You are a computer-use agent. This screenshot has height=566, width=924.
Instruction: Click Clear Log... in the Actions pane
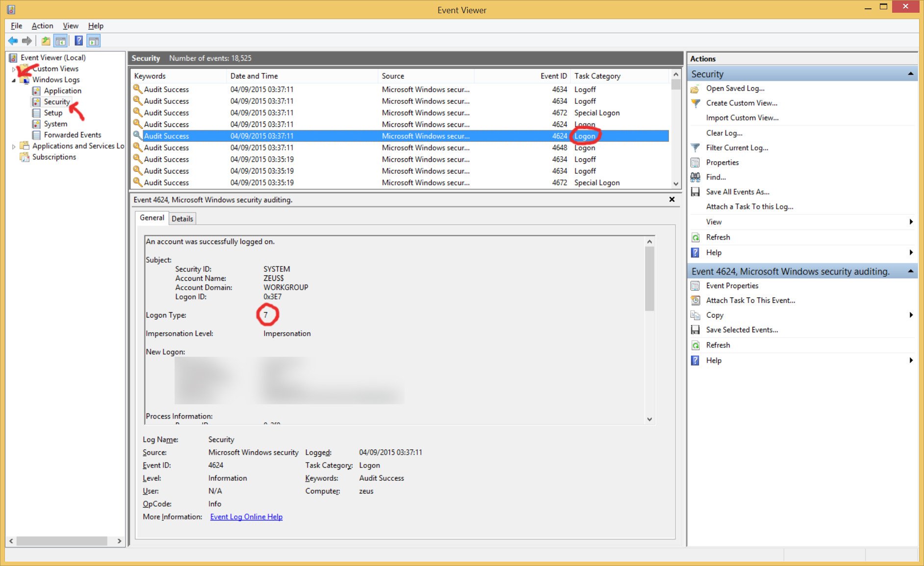(x=724, y=133)
